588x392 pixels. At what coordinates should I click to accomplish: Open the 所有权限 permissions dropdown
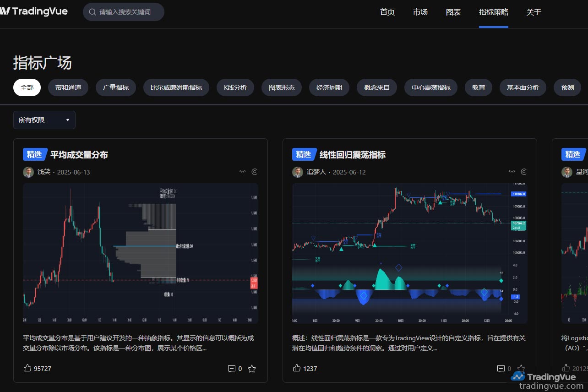(x=44, y=120)
